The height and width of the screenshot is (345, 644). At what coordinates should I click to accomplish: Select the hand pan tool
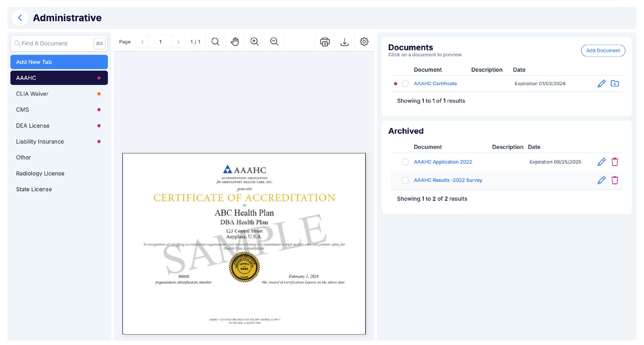tap(235, 42)
